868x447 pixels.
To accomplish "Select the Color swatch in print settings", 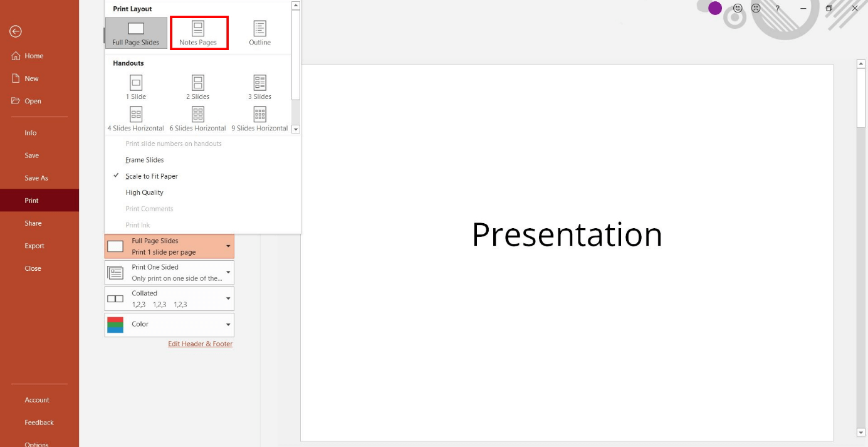I will [x=115, y=325].
